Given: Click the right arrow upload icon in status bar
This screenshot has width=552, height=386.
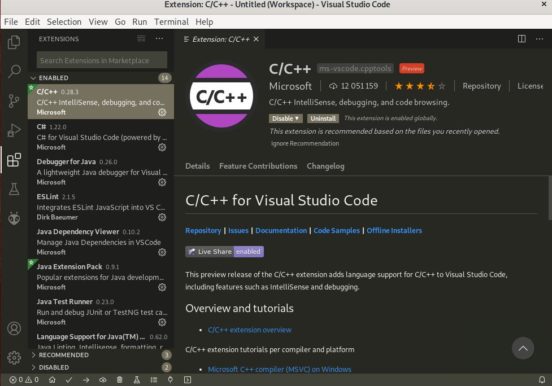Looking at the screenshot, I should tap(86, 380).
